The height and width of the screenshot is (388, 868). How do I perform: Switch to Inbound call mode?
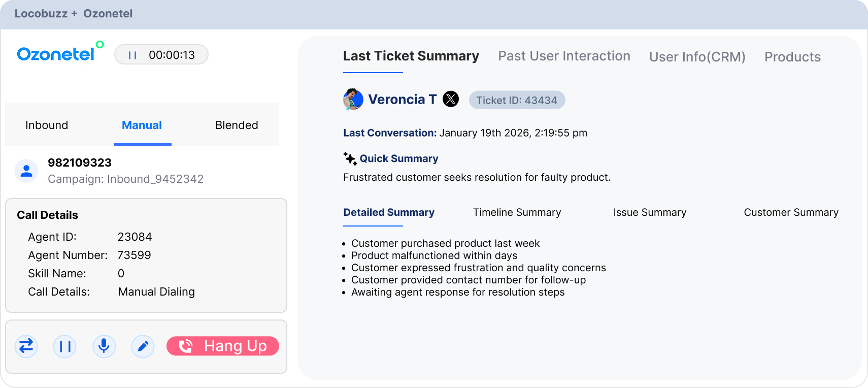(47, 125)
